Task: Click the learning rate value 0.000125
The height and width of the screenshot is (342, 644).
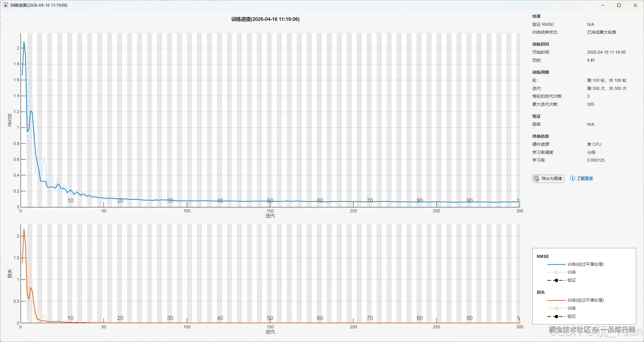Action: (596, 160)
